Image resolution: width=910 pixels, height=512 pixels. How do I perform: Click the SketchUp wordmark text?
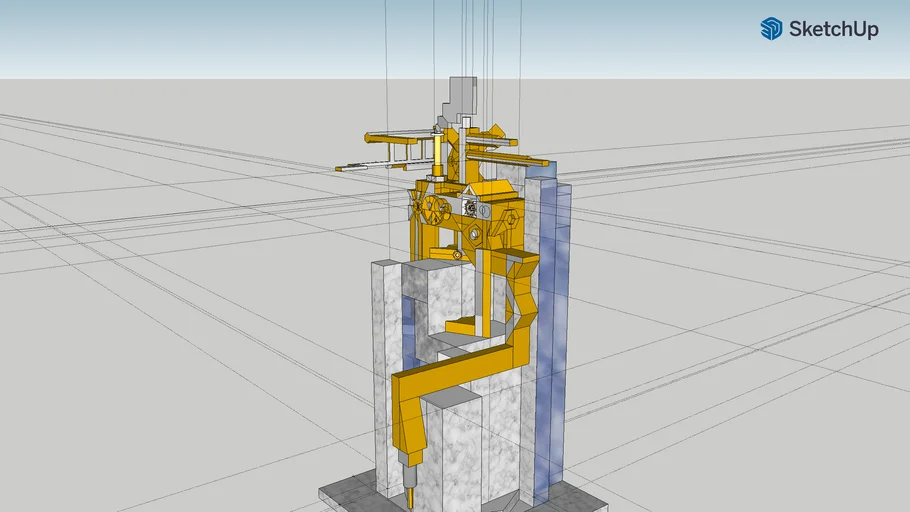pos(833,30)
